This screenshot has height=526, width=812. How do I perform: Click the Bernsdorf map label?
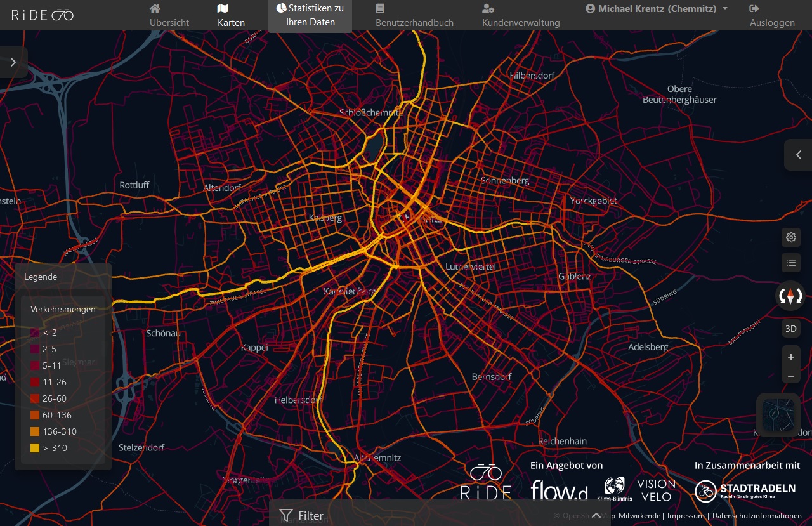[x=492, y=377]
